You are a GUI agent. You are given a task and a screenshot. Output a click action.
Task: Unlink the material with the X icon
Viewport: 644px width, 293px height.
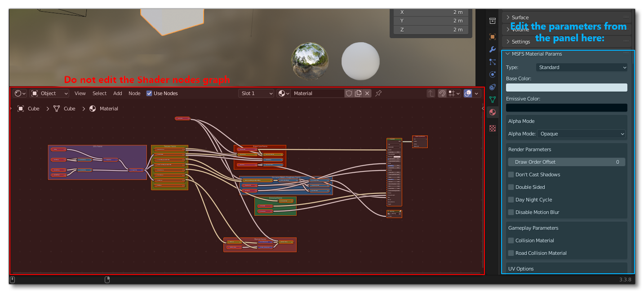(367, 93)
